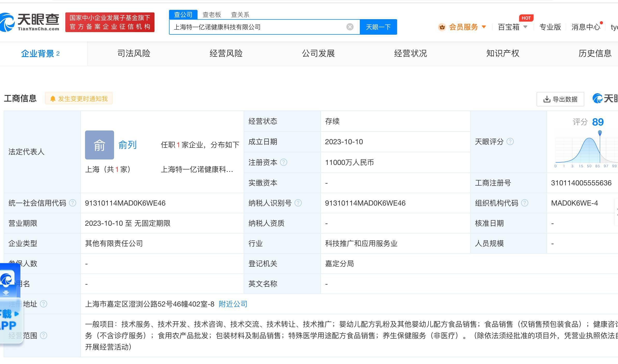This screenshot has height=364, width=618.
Task: Click the help icon beside 经营范围
Action: point(44,336)
